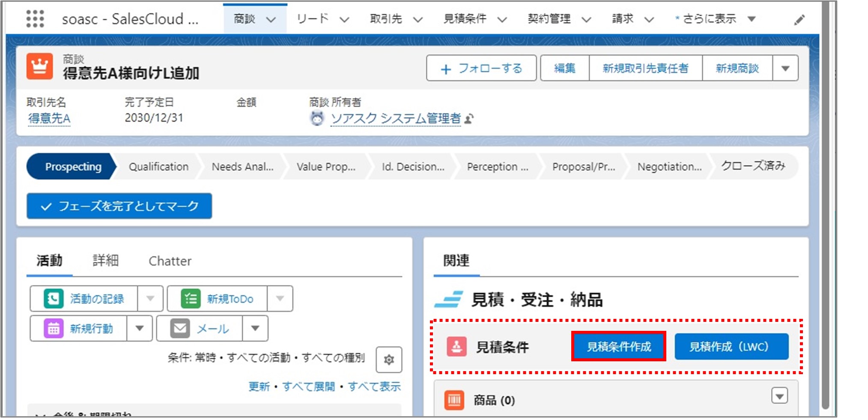Viewport: 868px width, 420px height.
Task: Click the フォローする button
Action: point(481,68)
